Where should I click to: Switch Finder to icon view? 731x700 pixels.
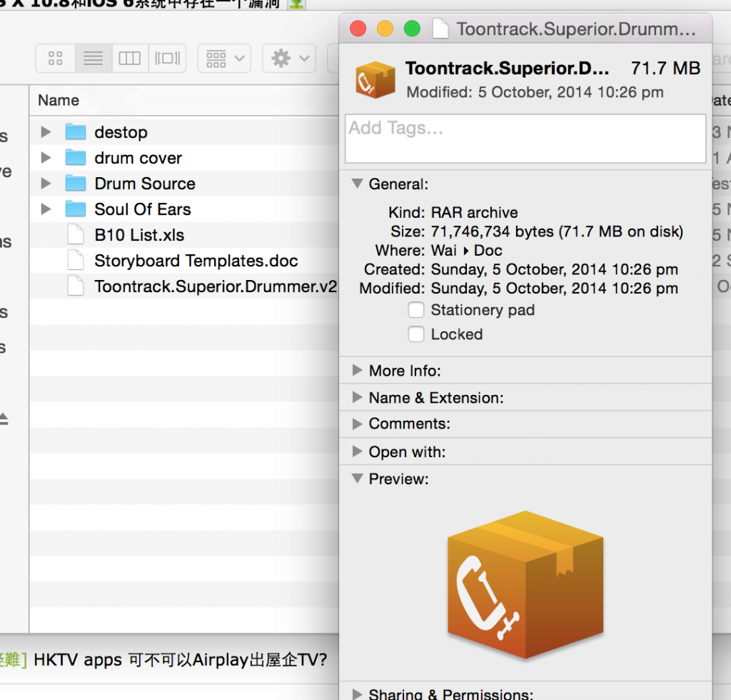tap(56, 59)
